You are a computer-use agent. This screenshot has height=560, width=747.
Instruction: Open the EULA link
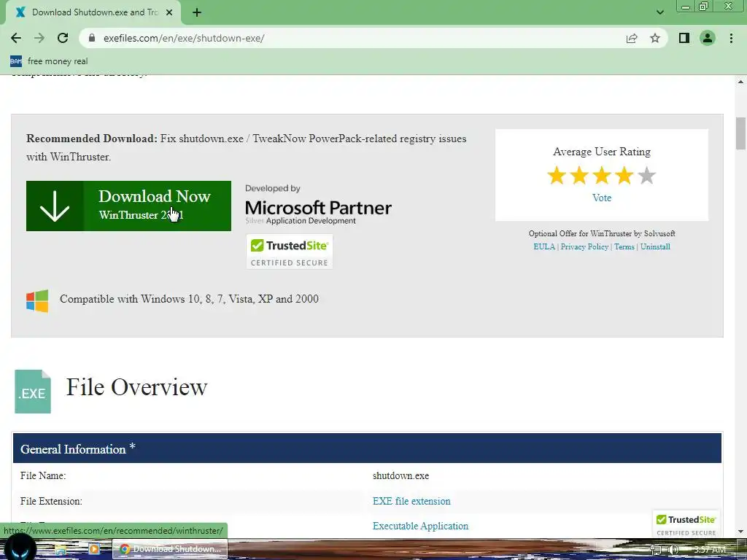coord(544,246)
